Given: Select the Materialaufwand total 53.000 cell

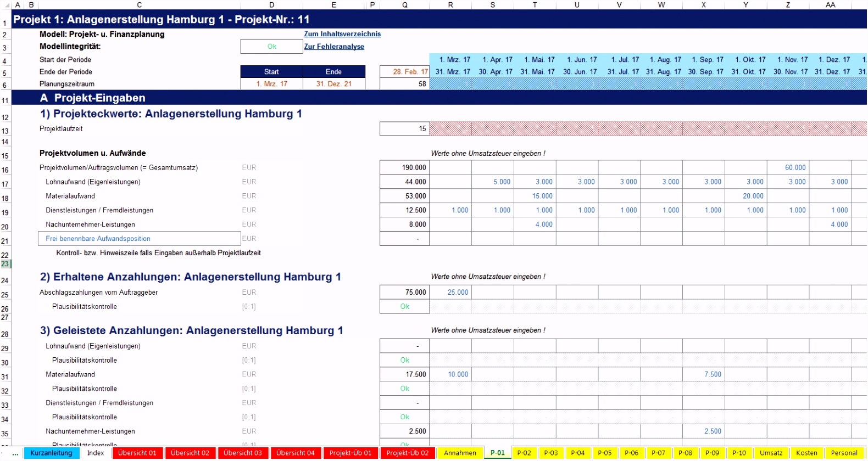Looking at the screenshot, I should pyautogui.click(x=404, y=196).
